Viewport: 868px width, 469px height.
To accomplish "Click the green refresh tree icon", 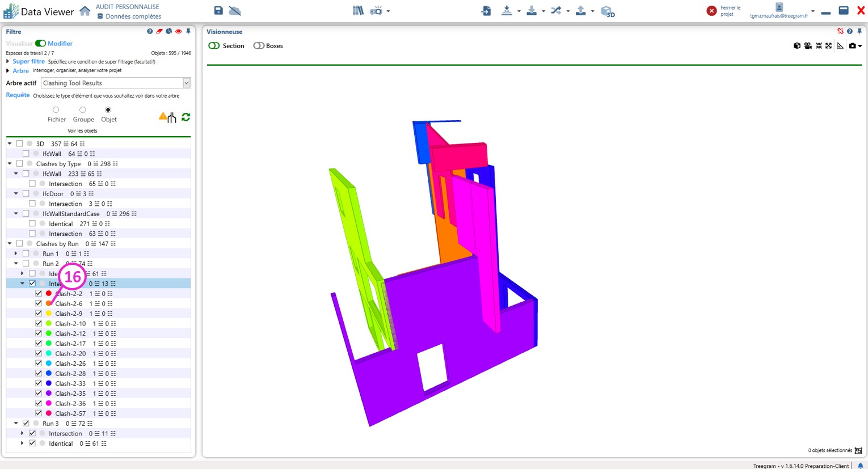I will pyautogui.click(x=186, y=117).
